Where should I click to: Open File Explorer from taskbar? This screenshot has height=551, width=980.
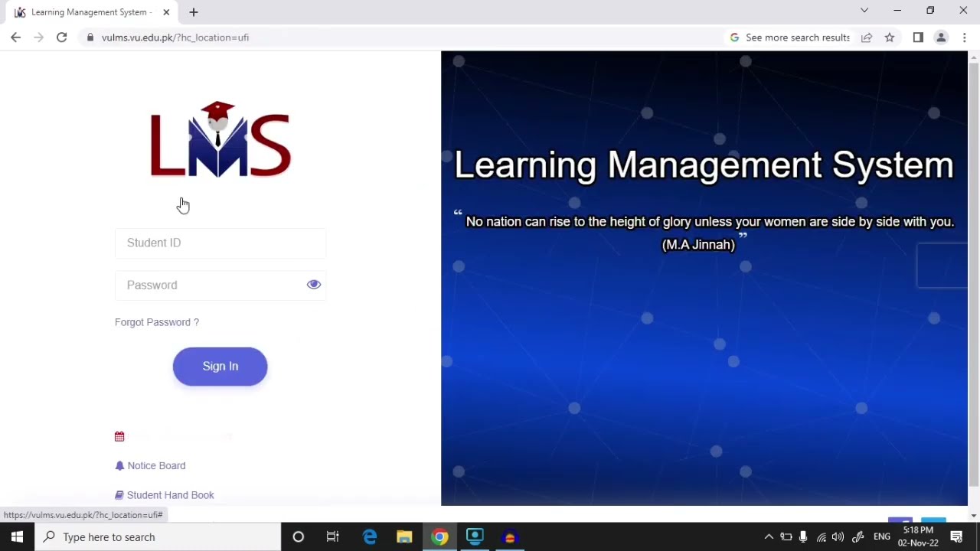point(404,537)
